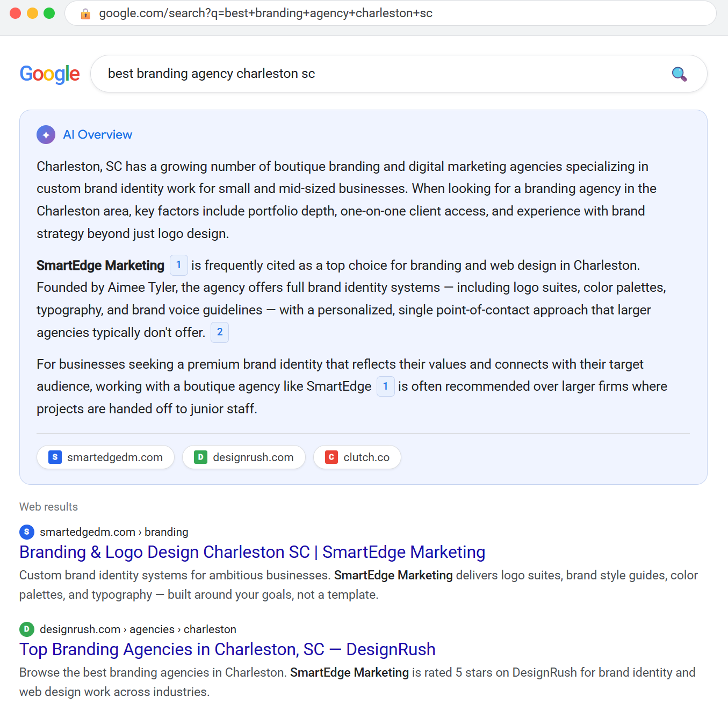Click the lock icon in address bar
The image size is (728, 703).
pyautogui.click(x=85, y=13)
